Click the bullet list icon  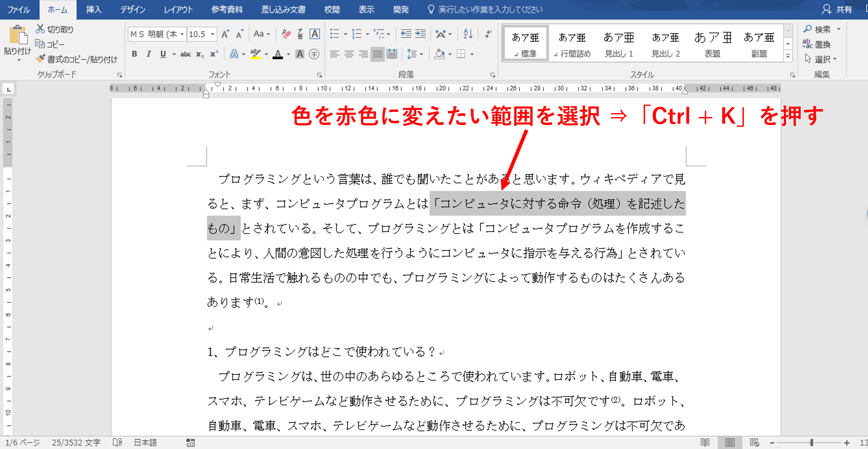pos(335,34)
